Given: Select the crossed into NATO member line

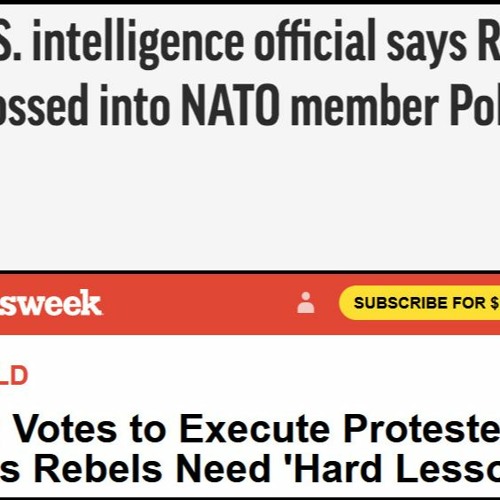Looking at the screenshot, I should [250, 105].
